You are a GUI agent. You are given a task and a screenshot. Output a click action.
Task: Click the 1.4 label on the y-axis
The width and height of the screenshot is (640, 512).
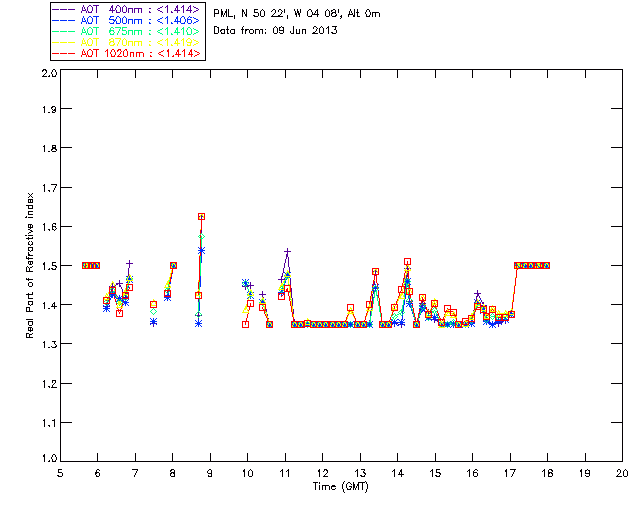49,305
